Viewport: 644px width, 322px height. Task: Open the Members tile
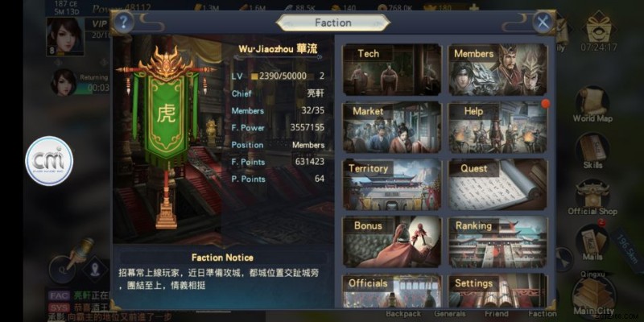pos(497,70)
